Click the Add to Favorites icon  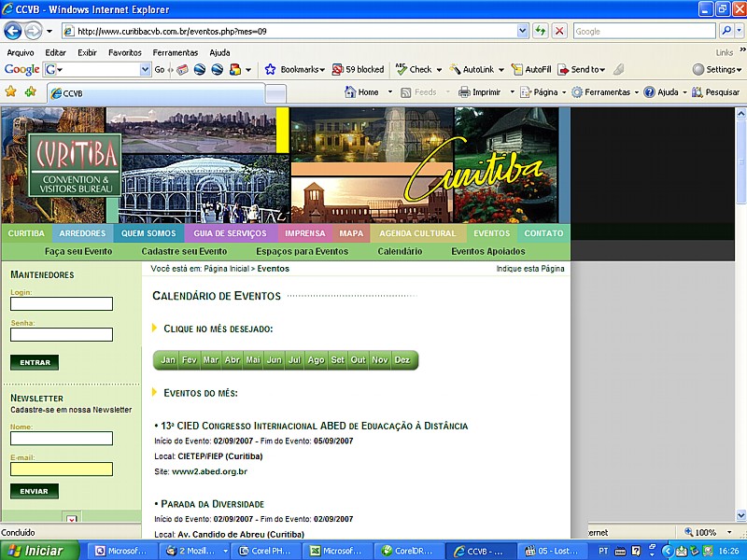coord(31,92)
